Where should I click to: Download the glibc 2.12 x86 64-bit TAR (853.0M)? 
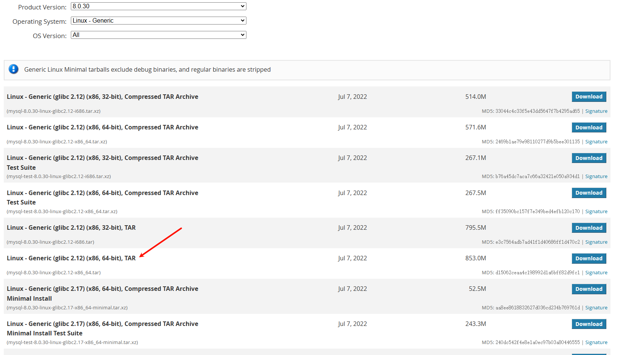(x=589, y=258)
